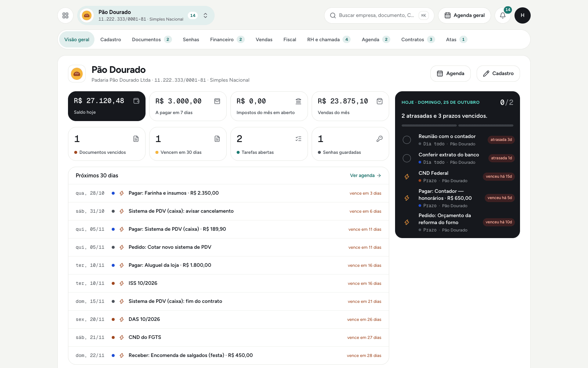Click the bank icon on Impostos card
The width and height of the screenshot is (588, 368).
[x=298, y=101]
